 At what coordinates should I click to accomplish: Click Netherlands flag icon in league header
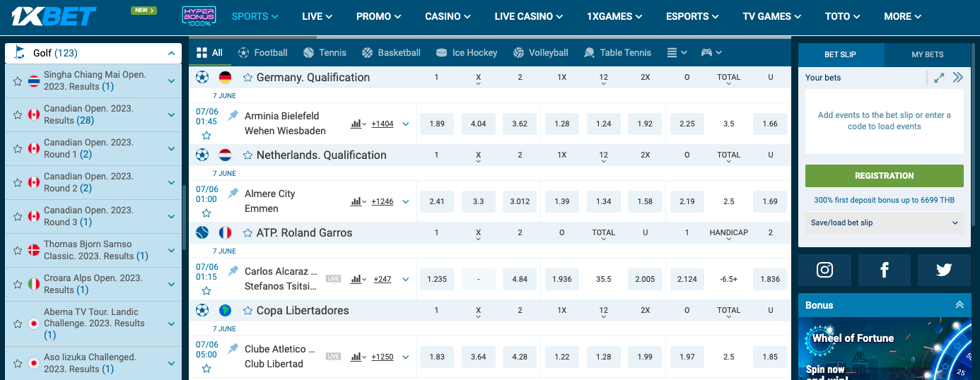(x=226, y=155)
